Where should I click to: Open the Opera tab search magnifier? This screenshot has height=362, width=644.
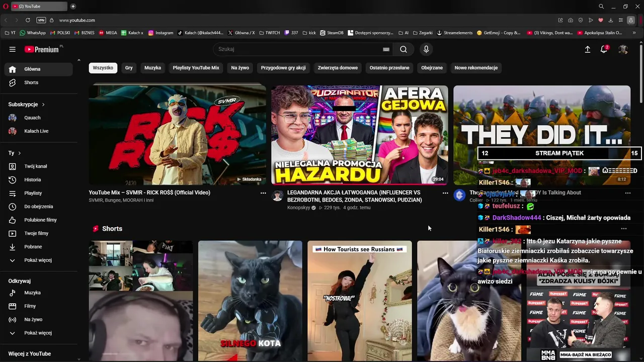tap(601, 7)
